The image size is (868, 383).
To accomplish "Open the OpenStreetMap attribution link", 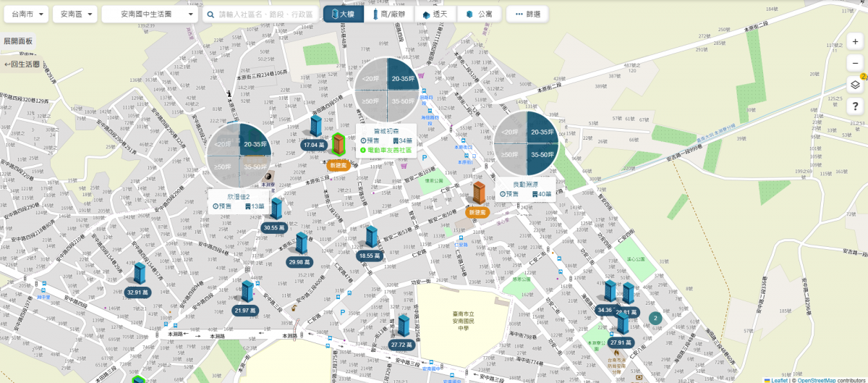I will coord(817,379).
